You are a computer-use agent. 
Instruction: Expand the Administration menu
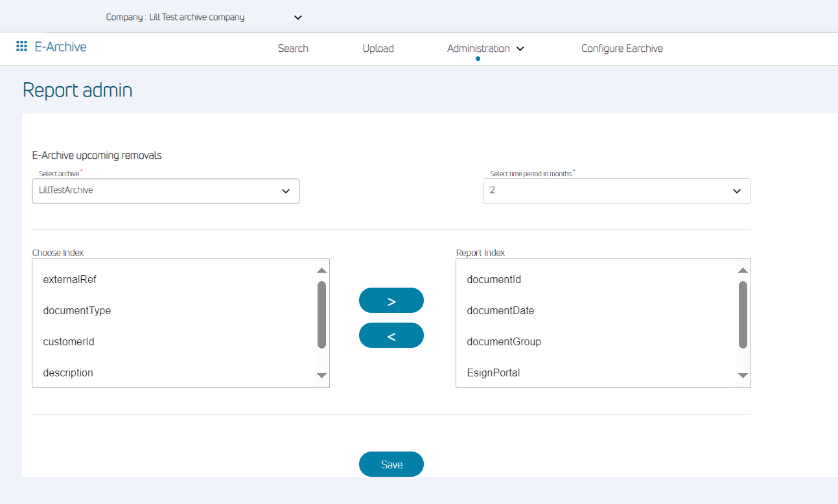coord(485,49)
